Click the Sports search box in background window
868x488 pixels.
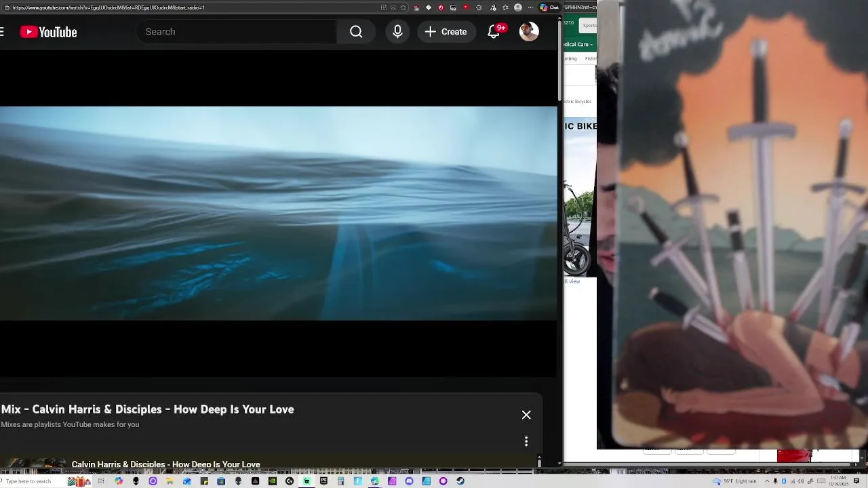click(588, 25)
